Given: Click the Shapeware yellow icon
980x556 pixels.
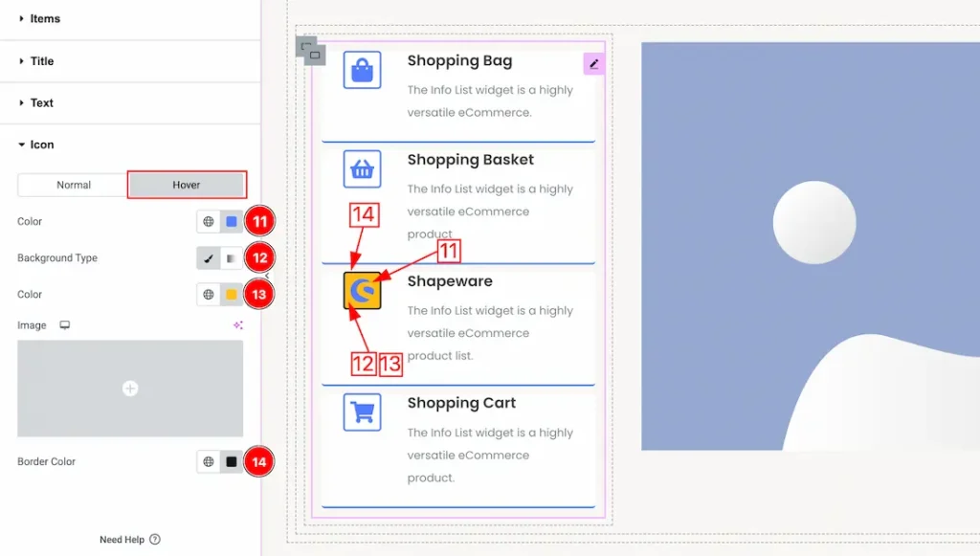Looking at the screenshot, I should [362, 291].
